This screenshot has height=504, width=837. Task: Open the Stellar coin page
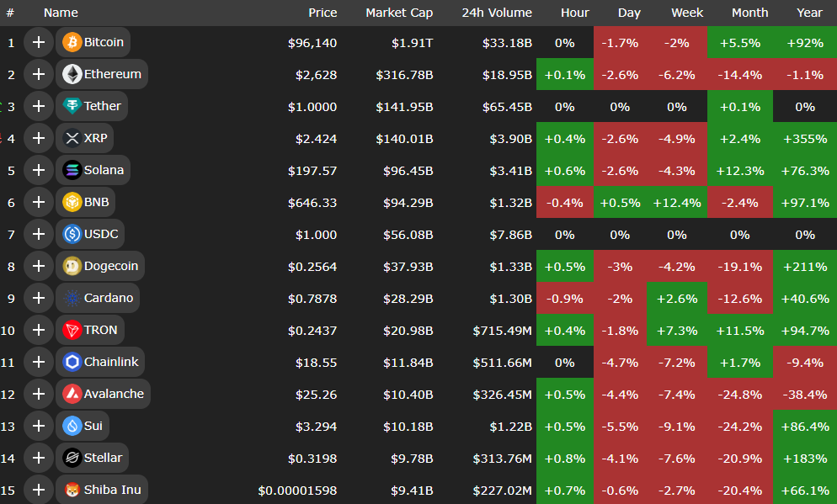[x=103, y=458]
